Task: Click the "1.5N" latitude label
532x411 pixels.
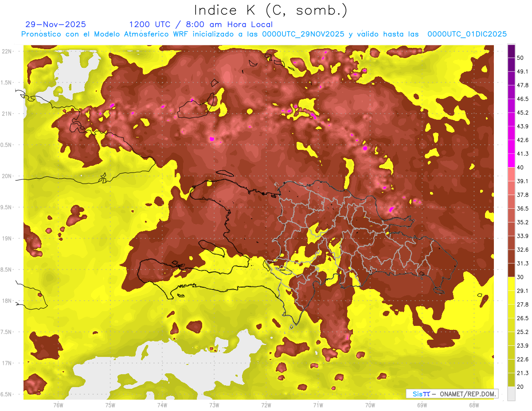Action: (7, 82)
